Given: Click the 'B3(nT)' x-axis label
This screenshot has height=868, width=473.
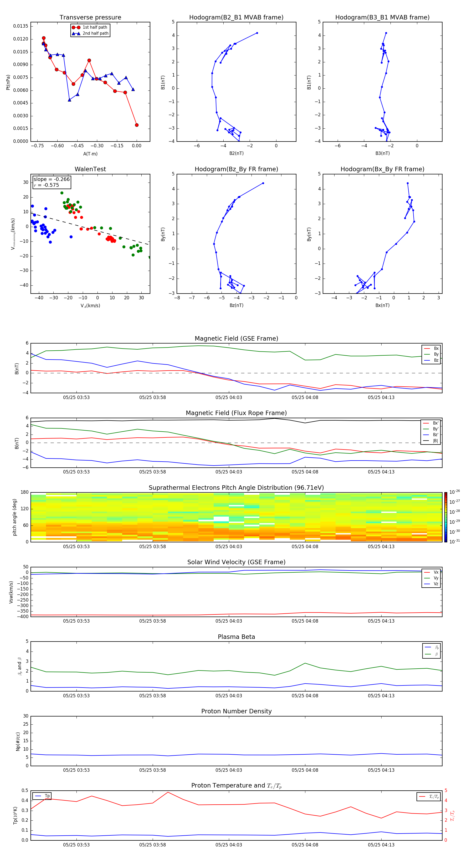Looking at the screenshot, I should (382, 153).
